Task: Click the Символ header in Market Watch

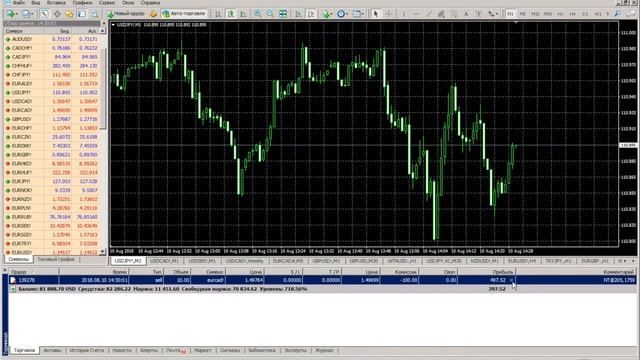Action: pyautogui.click(x=14, y=31)
